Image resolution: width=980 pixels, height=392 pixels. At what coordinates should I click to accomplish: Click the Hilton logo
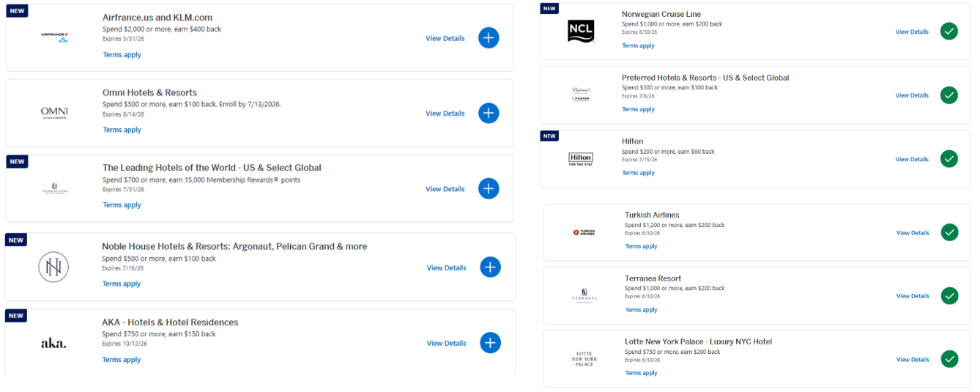tap(581, 159)
